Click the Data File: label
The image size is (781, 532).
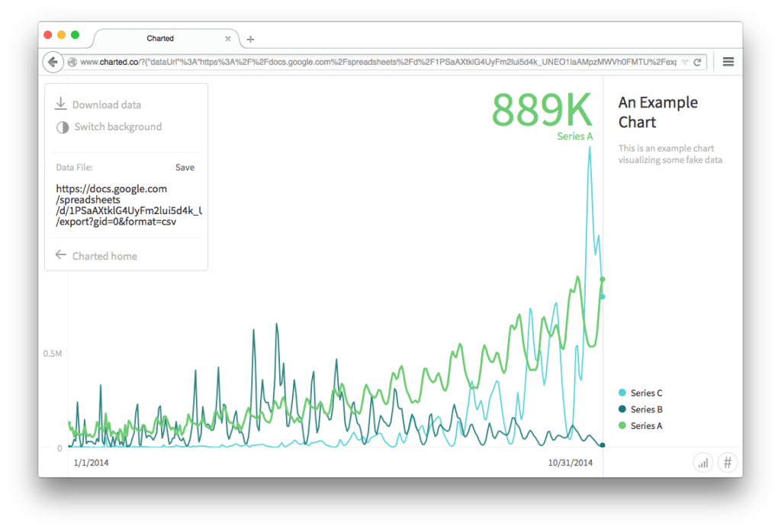tap(74, 168)
